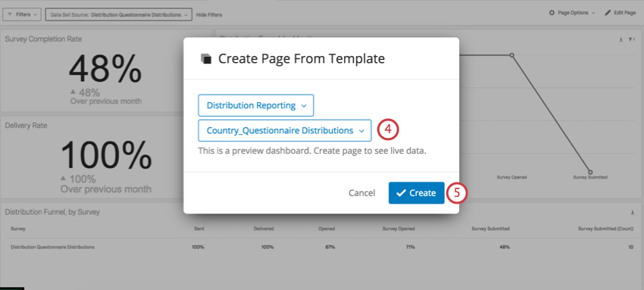
Task: Select the Survey Completion Rate widget title
Action: coord(43,39)
